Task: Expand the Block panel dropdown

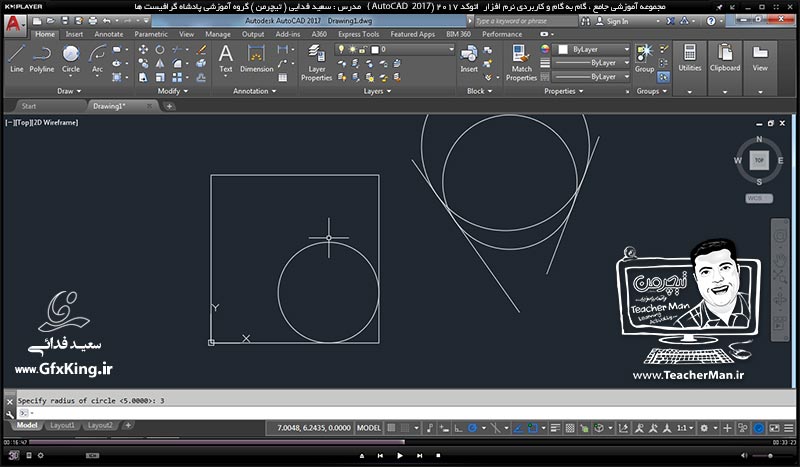Action: coord(479,91)
